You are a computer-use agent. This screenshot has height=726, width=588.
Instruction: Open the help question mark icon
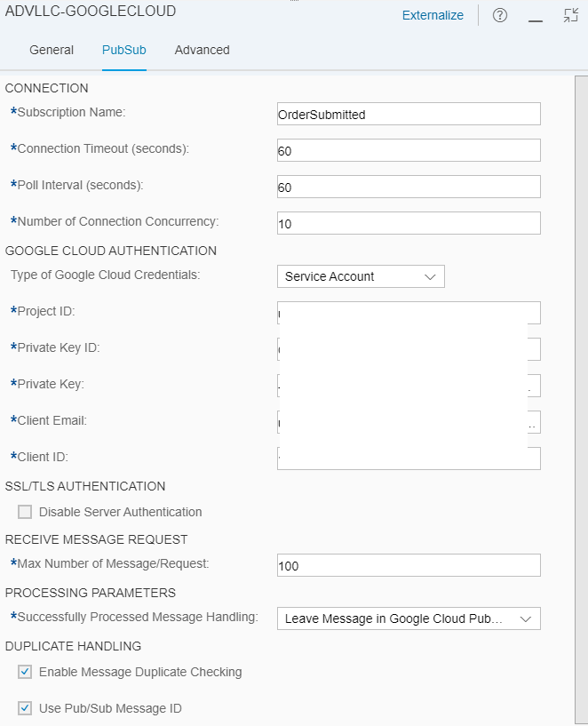(500, 15)
